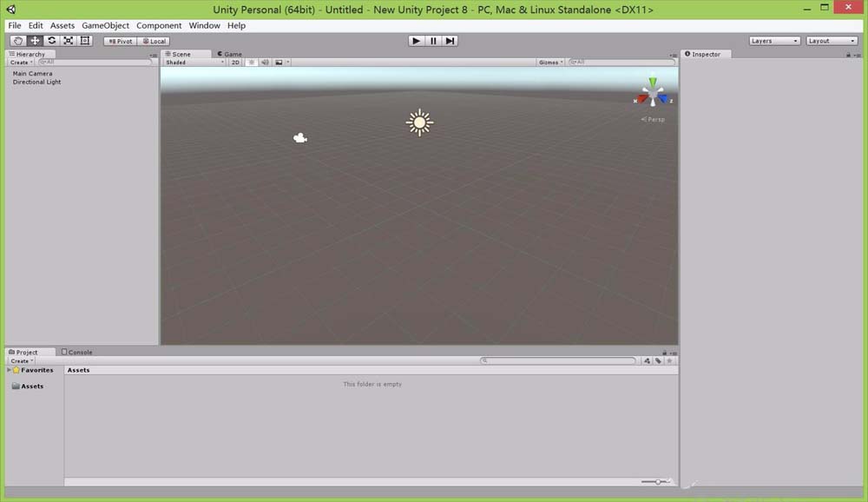The image size is (868, 502).
Task: Click the Hierarchy search field
Action: (x=95, y=62)
